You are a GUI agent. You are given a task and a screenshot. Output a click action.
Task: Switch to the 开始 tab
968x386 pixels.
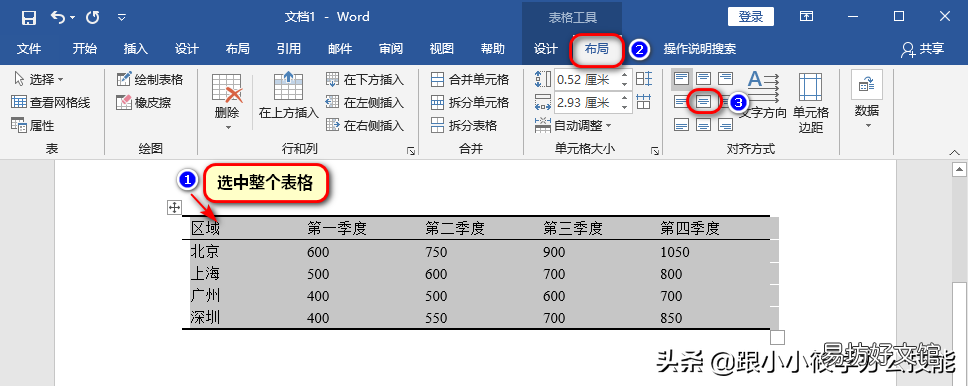(x=85, y=49)
